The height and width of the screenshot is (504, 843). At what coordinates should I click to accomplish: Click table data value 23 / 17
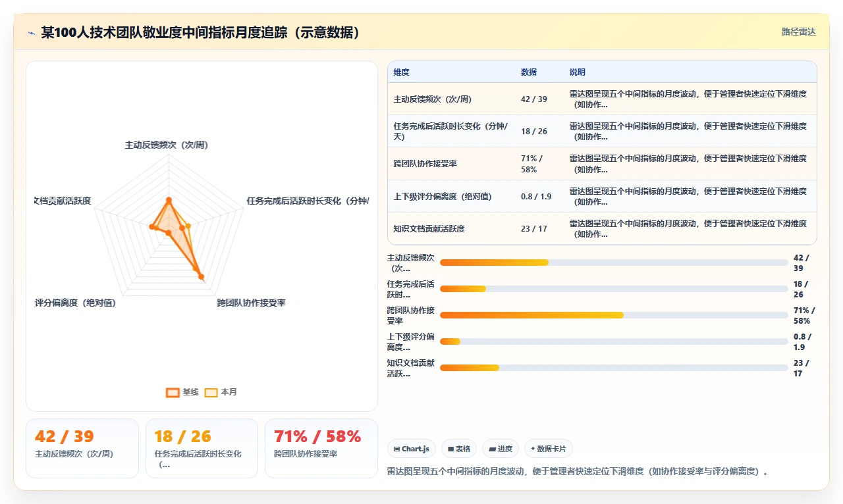pyautogui.click(x=534, y=228)
